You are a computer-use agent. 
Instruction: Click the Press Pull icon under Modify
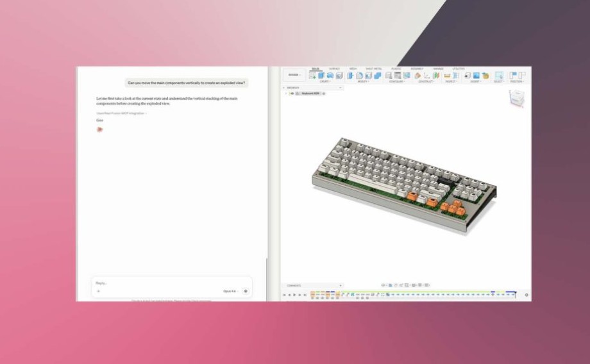click(x=350, y=76)
